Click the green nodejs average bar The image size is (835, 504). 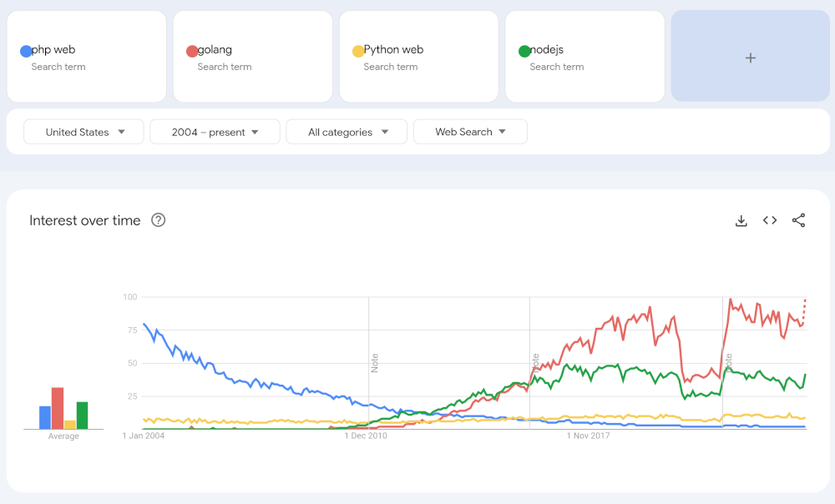click(82, 415)
